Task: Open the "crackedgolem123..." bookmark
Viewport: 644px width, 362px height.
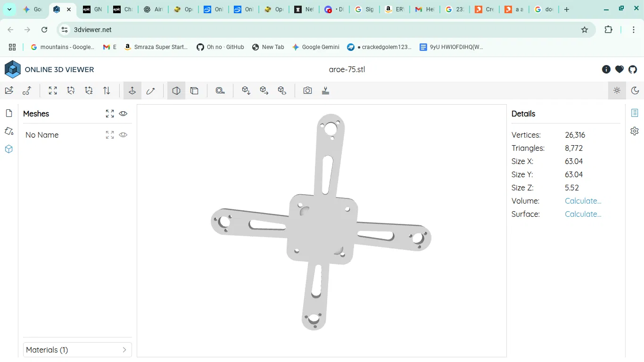Action: (380, 47)
